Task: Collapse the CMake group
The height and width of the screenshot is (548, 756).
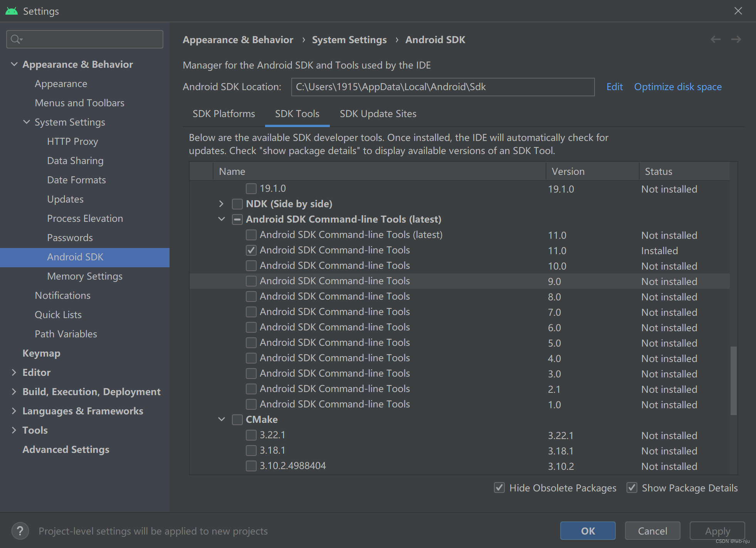Action: [x=221, y=419]
